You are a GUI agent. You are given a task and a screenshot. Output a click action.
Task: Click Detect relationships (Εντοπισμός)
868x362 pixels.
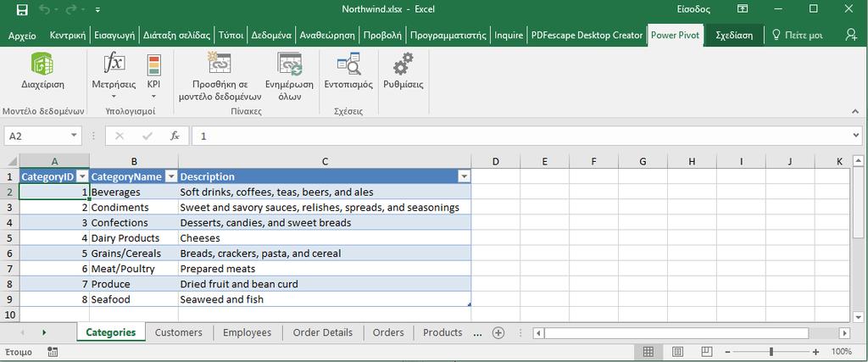coord(348,72)
